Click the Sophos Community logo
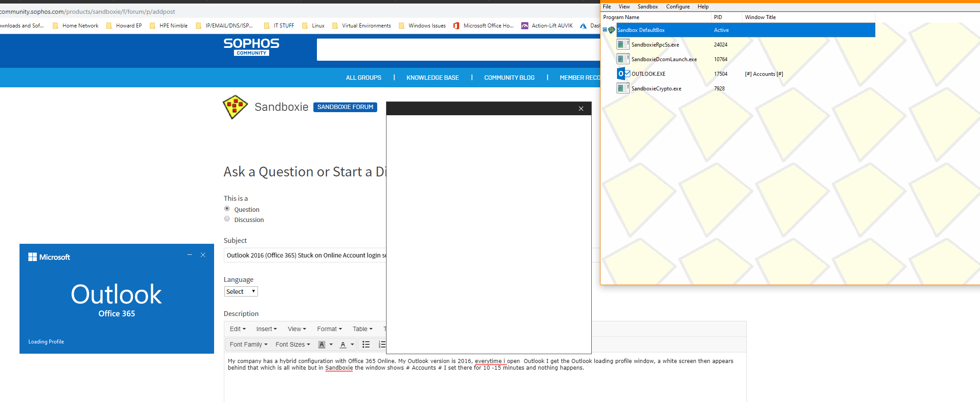Image resolution: width=980 pixels, height=402 pixels. (251, 47)
